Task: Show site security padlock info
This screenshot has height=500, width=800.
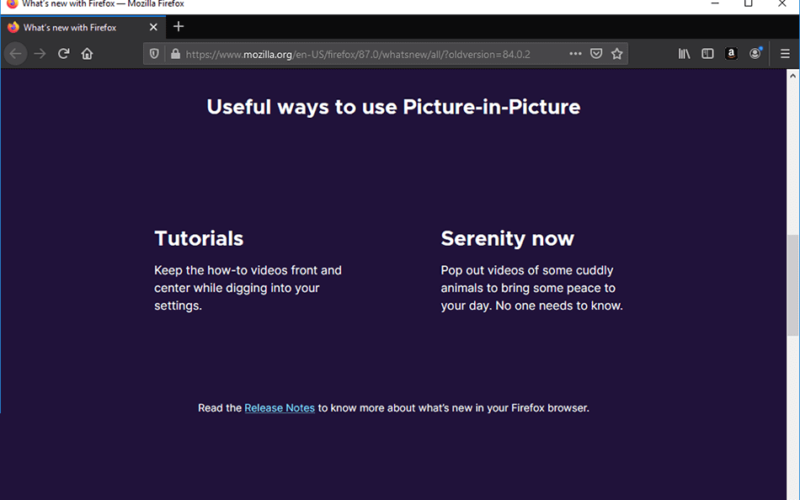Action: pos(175,54)
